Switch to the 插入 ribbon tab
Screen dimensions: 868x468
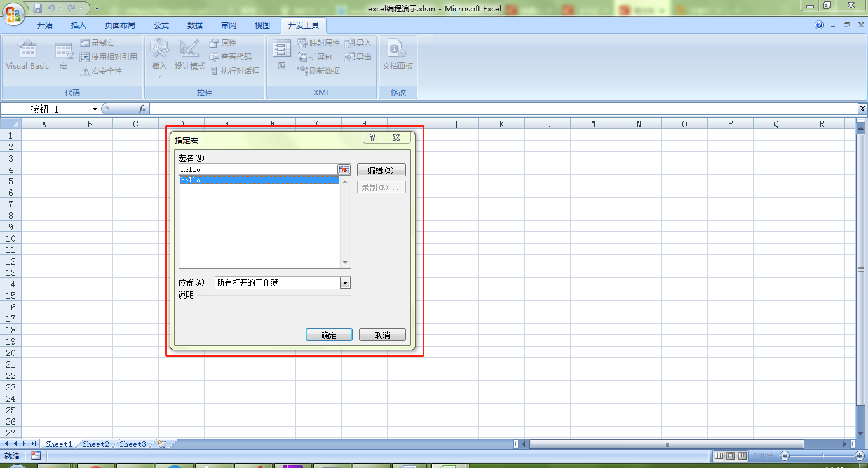click(79, 25)
